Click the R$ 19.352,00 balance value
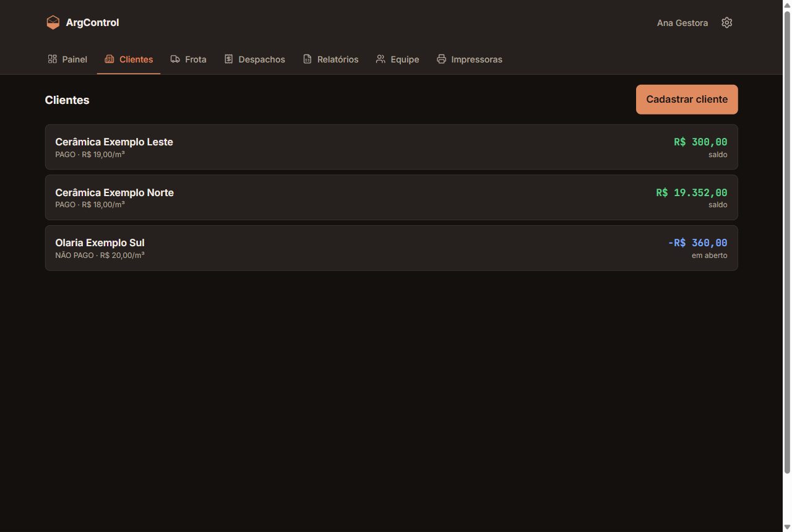 (692, 192)
